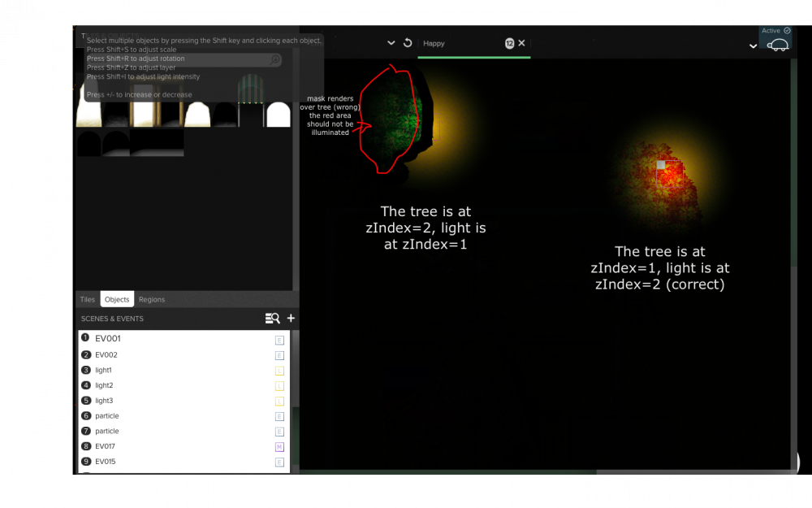The height and width of the screenshot is (508, 812).
Task: Click the E badge for particle 7
Action: (x=279, y=432)
